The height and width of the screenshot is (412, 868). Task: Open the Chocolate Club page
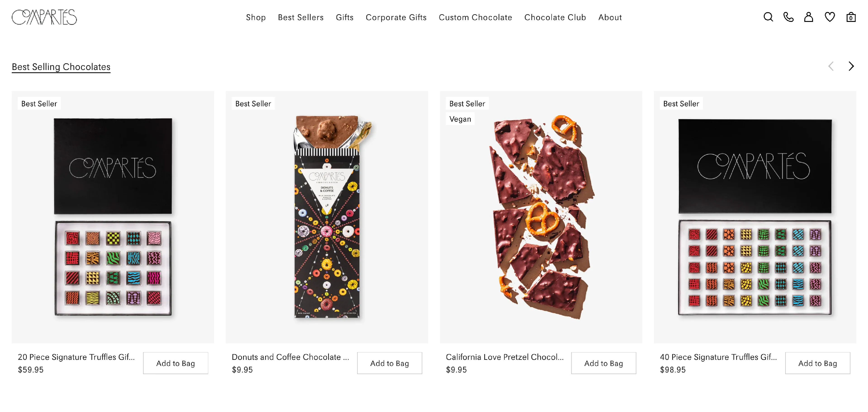pyautogui.click(x=555, y=17)
